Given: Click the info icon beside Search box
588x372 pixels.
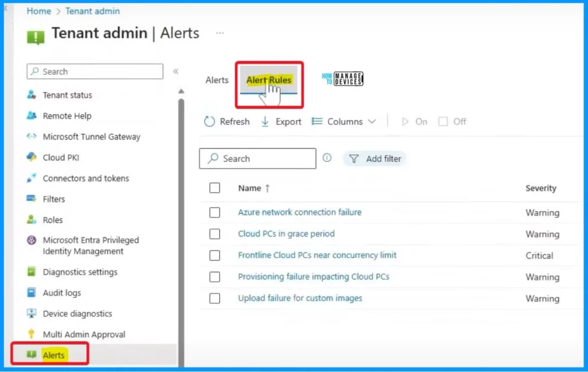Looking at the screenshot, I should point(327,158).
